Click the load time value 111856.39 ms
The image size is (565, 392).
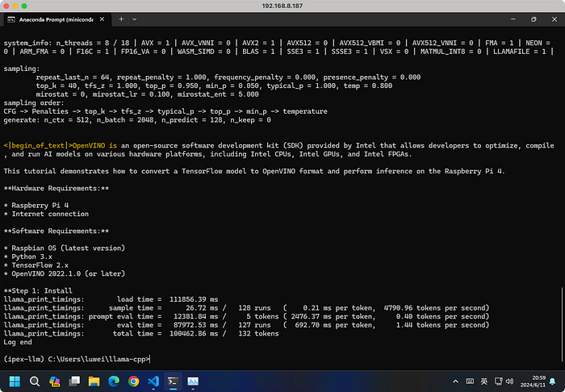(x=194, y=299)
